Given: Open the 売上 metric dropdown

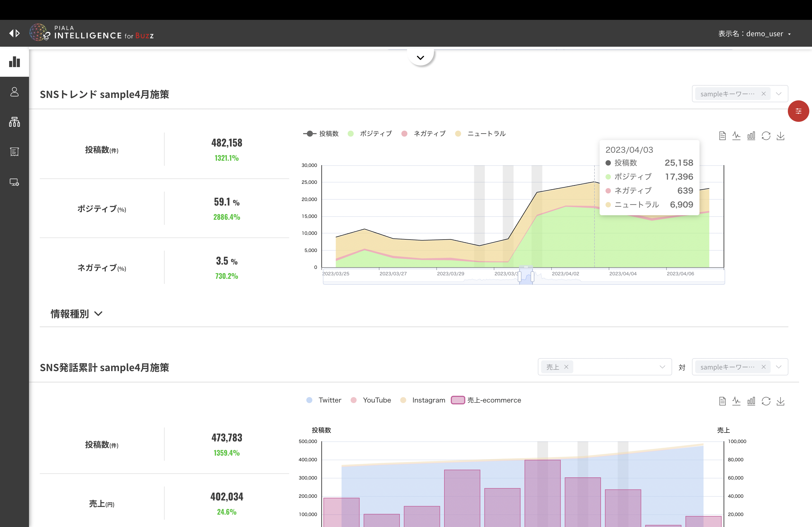Looking at the screenshot, I should click(662, 367).
